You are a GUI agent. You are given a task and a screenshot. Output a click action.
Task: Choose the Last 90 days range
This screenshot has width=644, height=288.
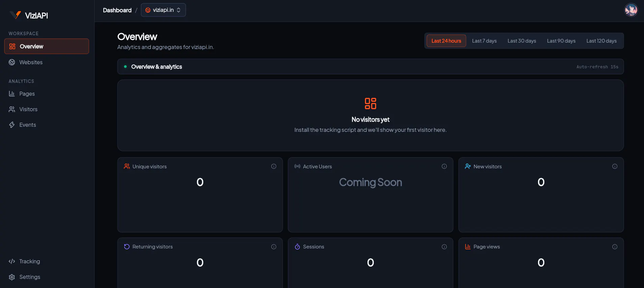click(x=561, y=41)
